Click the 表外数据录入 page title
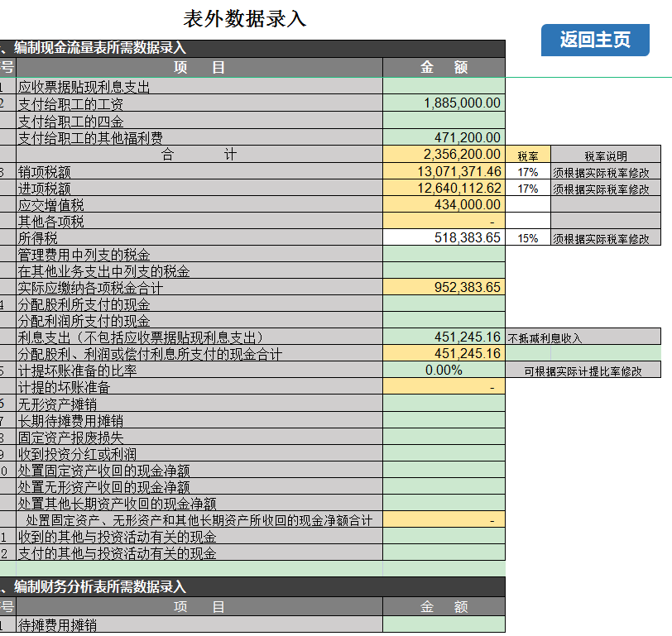 [245, 19]
